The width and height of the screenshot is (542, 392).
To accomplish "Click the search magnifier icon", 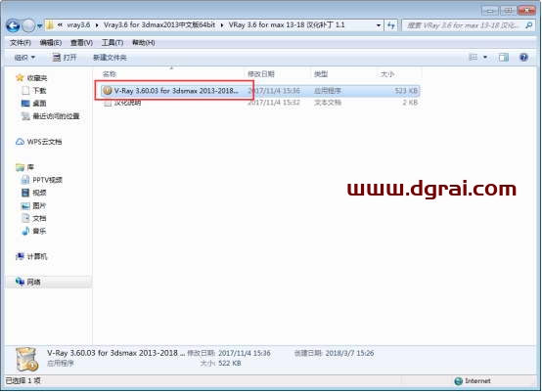I will point(528,25).
